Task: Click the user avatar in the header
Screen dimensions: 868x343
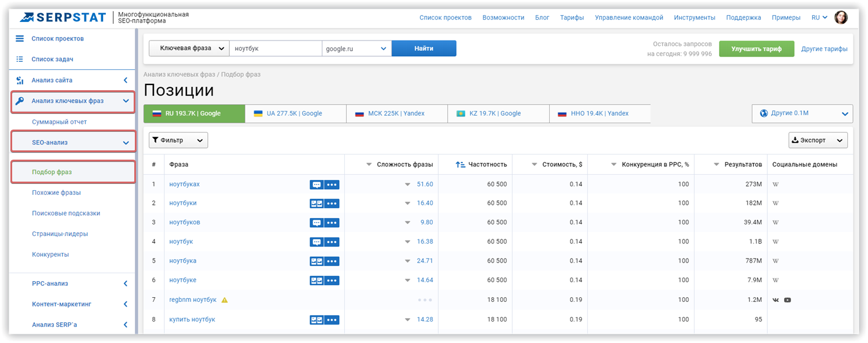Action: pos(841,17)
